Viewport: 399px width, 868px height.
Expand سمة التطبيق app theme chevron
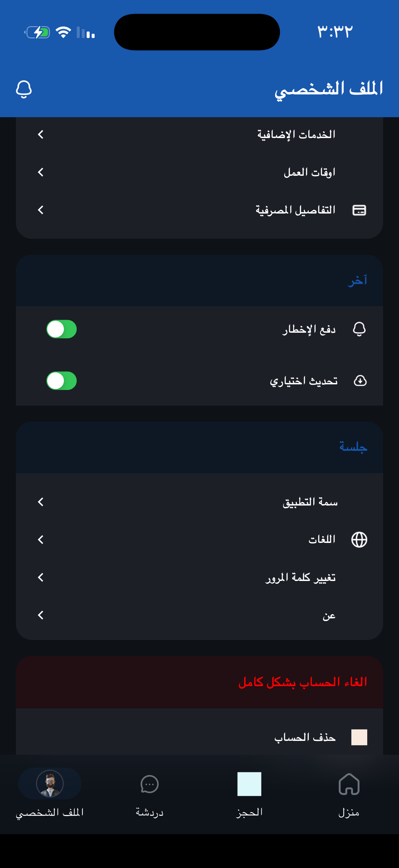point(41,502)
